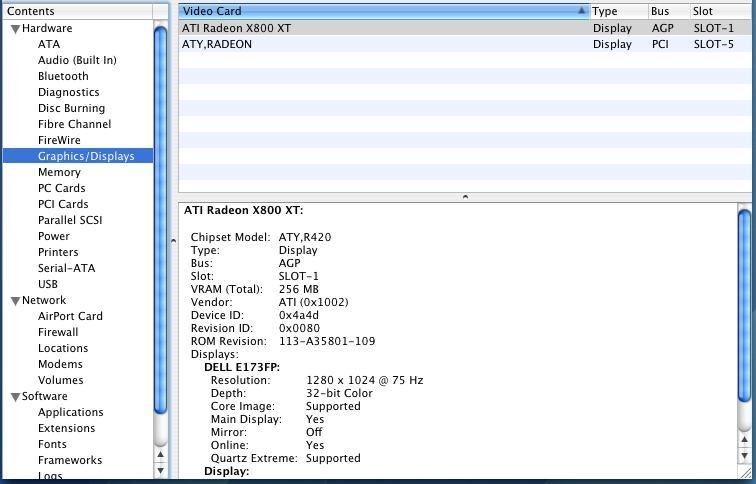Click the DELL E173FP display heading
This screenshot has width=756, height=484.
pyautogui.click(x=242, y=367)
